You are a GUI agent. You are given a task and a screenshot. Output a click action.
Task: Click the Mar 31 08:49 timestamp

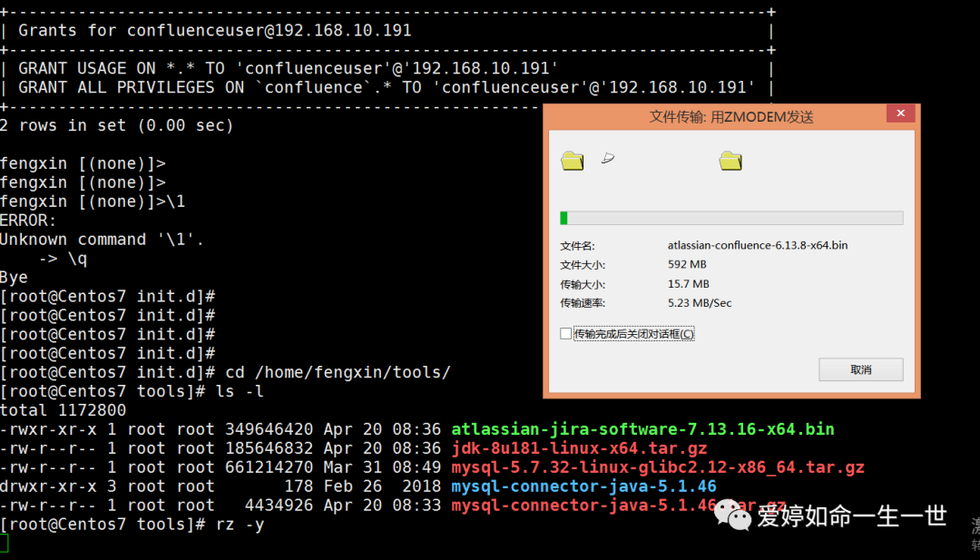point(383,467)
